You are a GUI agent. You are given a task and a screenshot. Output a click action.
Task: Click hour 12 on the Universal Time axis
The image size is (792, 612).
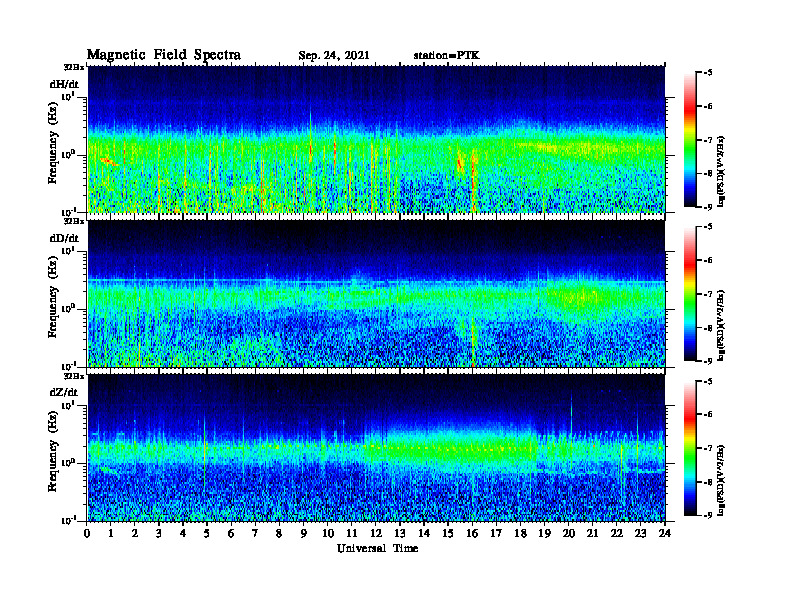[376, 534]
